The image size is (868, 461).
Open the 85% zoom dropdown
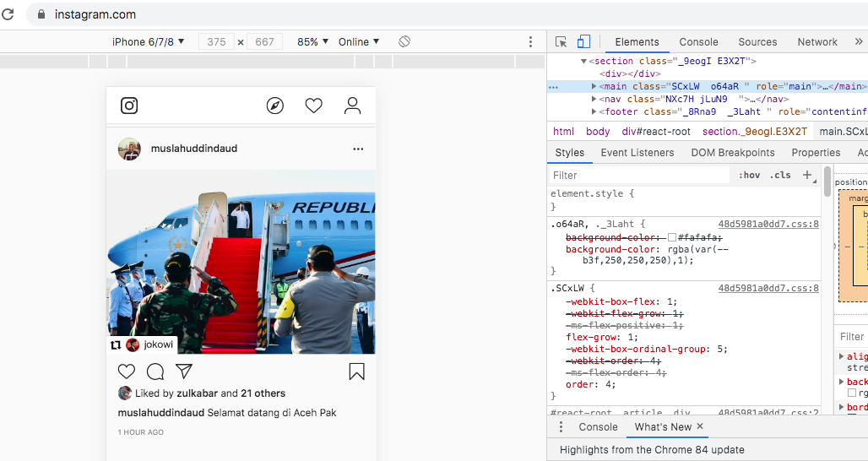[x=313, y=41]
